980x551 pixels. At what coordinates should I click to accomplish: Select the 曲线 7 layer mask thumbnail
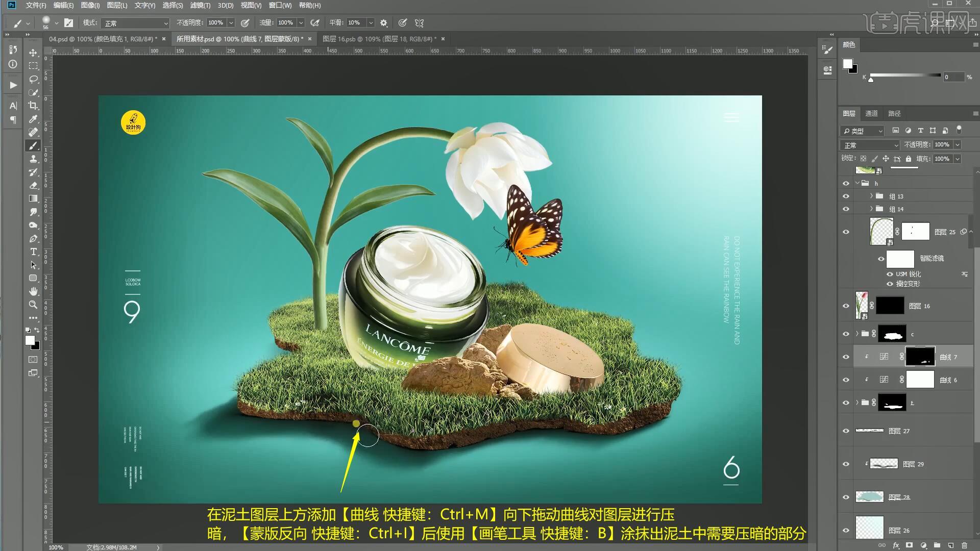pyautogui.click(x=920, y=356)
